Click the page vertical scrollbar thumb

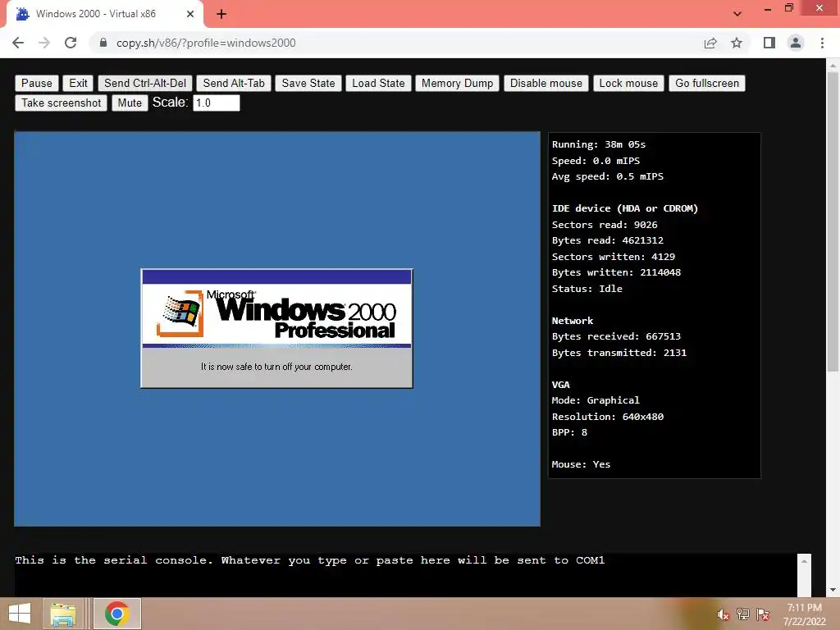pos(833,222)
